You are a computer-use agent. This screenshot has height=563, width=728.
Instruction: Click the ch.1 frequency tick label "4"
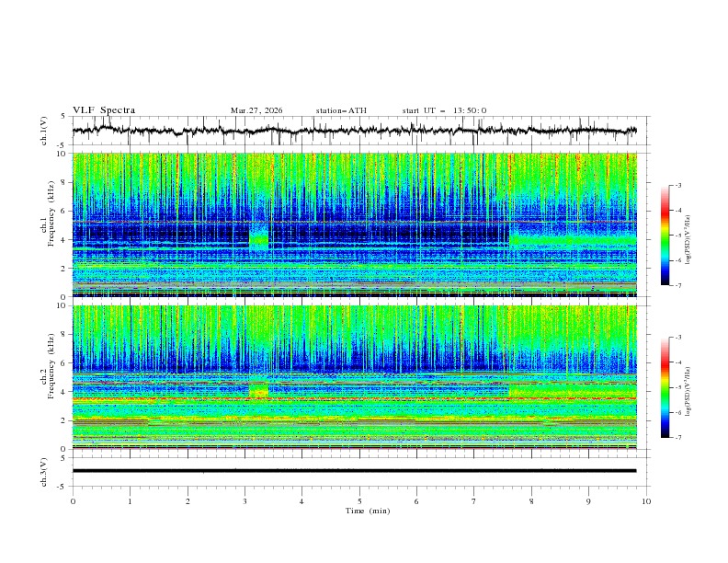point(64,240)
